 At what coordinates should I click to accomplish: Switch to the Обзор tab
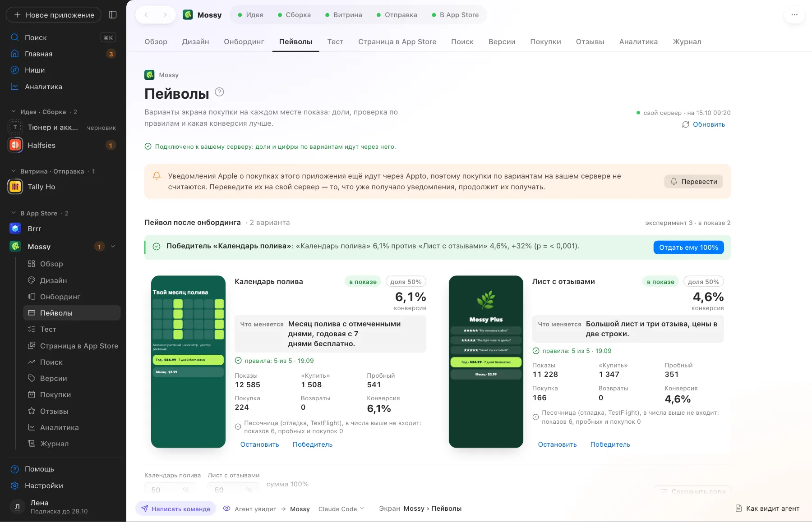pyautogui.click(x=156, y=41)
